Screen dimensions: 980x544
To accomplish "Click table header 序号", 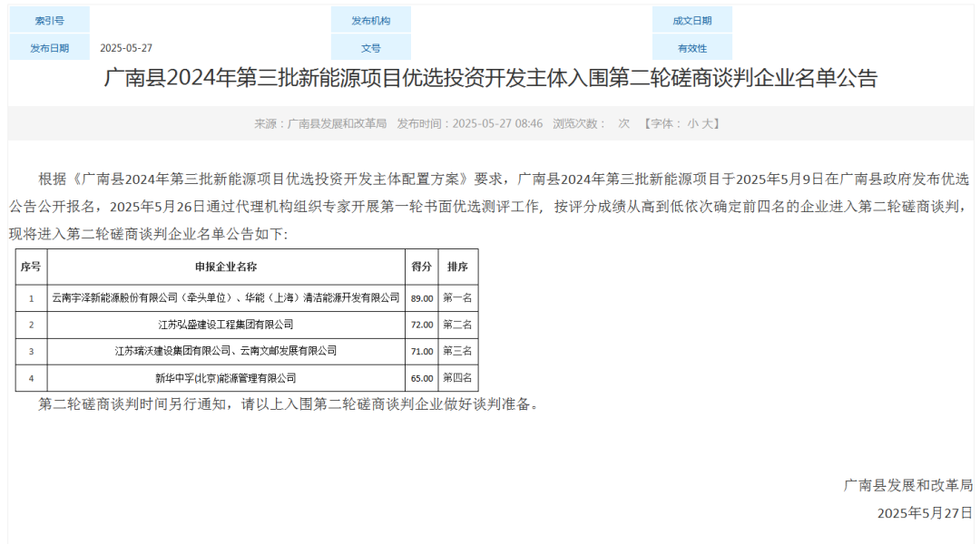I will 31,267.
